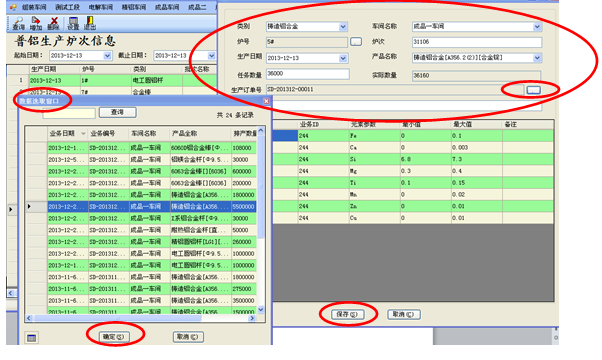Image resolution: width=602 pixels, height=360 pixels.
Task: Click the ellipsis browse button beside 生产订单号
Action: [533, 90]
